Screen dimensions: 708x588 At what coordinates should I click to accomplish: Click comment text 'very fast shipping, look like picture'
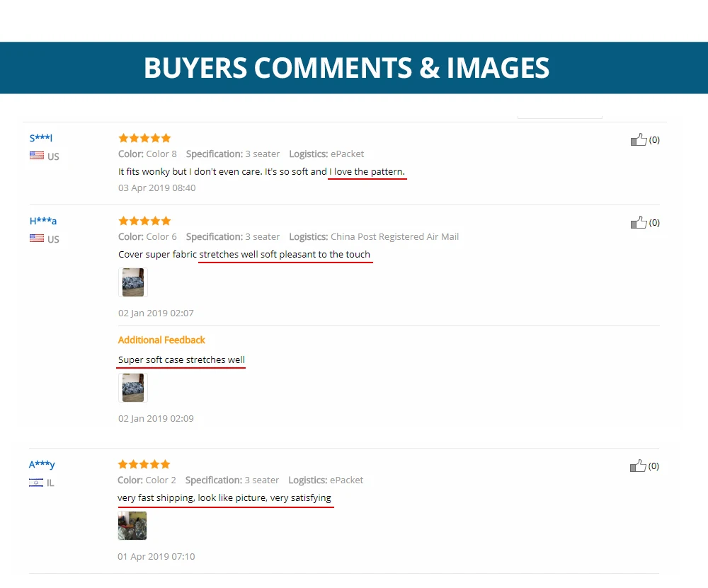192,497
